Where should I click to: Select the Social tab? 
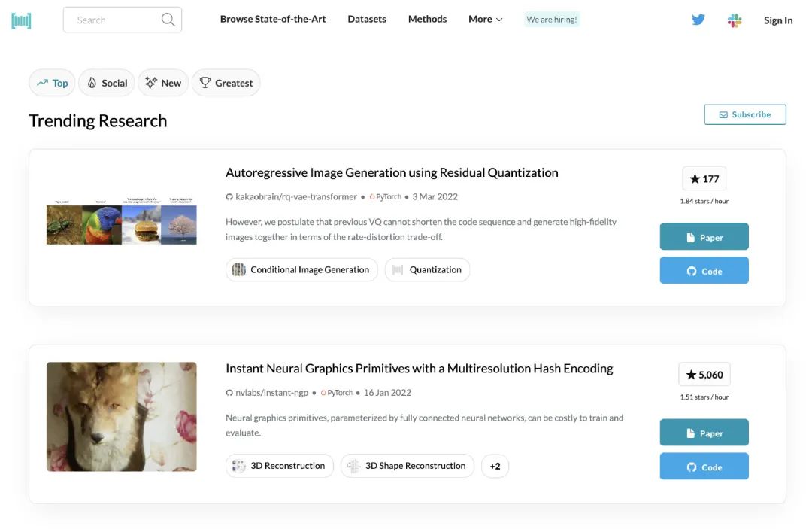pyautogui.click(x=107, y=83)
